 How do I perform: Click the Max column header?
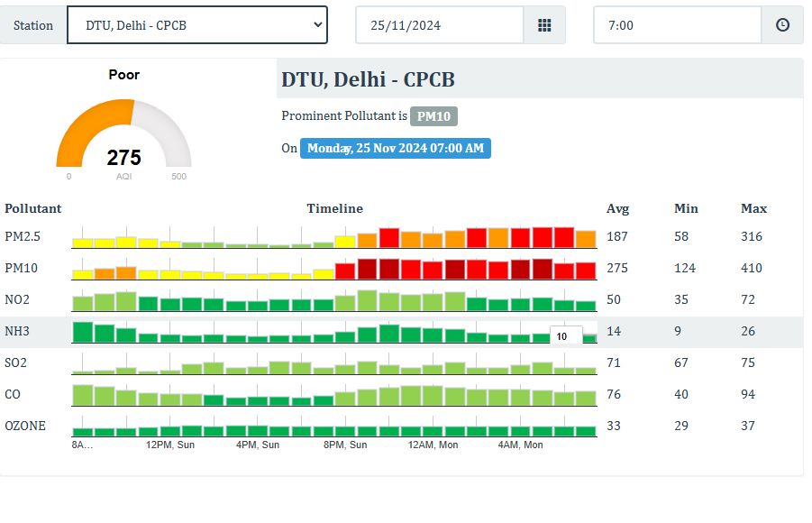754,208
